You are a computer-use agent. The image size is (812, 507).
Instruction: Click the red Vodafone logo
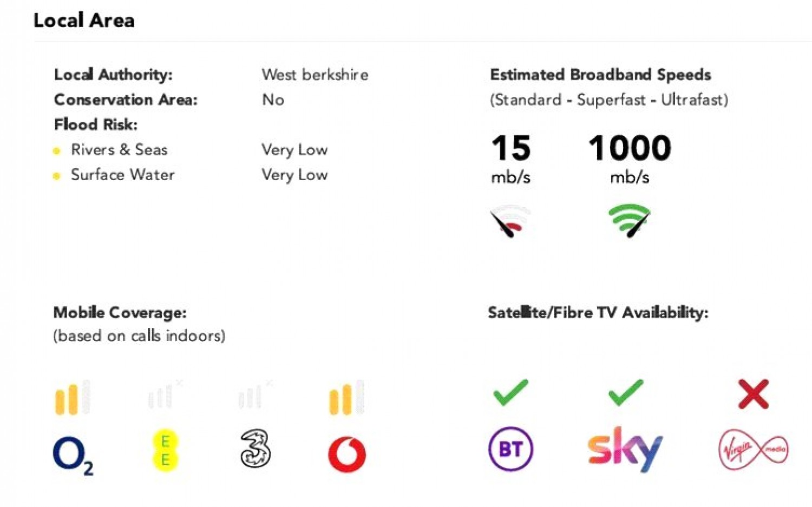(x=347, y=454)
